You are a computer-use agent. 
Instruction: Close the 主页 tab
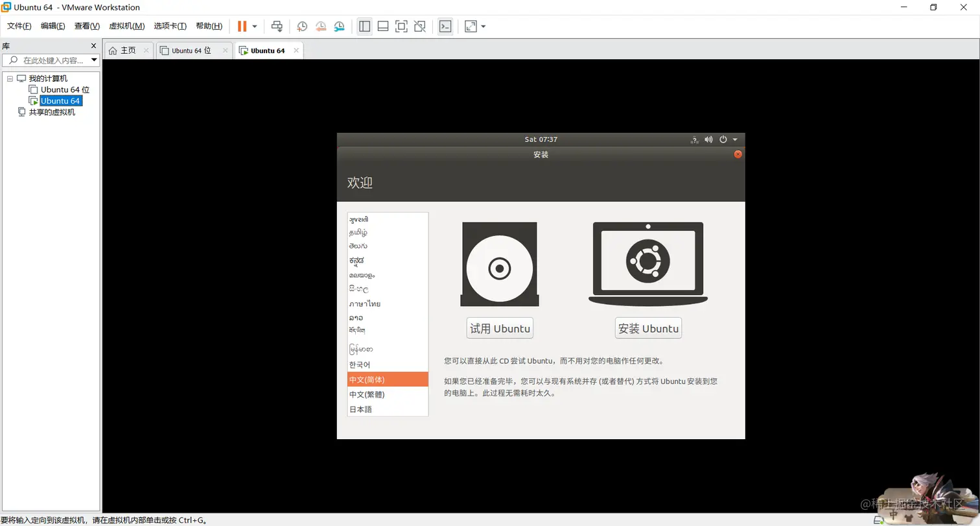146,50
